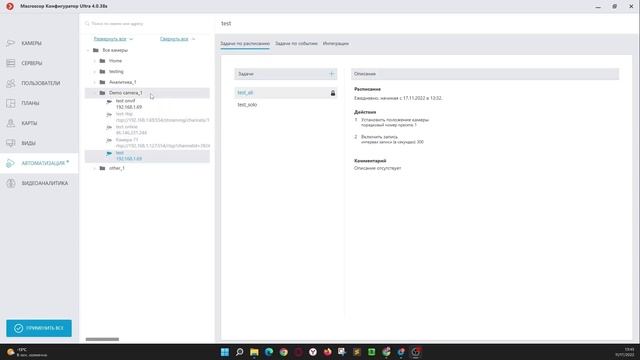The height and width of the screenshot is (360, 640).
Task: Click the Home folder icon
Action: click(x=102, y=61)
